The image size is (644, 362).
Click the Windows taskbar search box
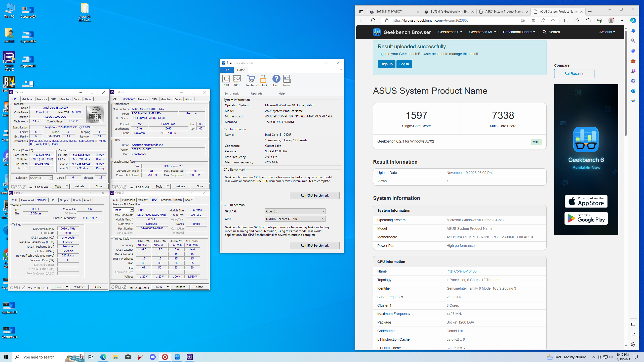pyautogui.click(x=49, y=357)
